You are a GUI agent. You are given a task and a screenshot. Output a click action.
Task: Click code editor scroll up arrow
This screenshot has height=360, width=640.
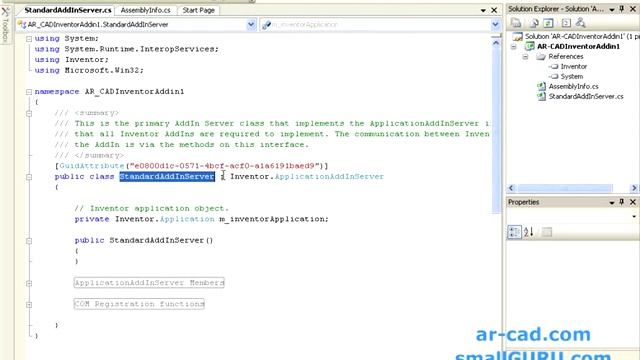coord(496,43)
